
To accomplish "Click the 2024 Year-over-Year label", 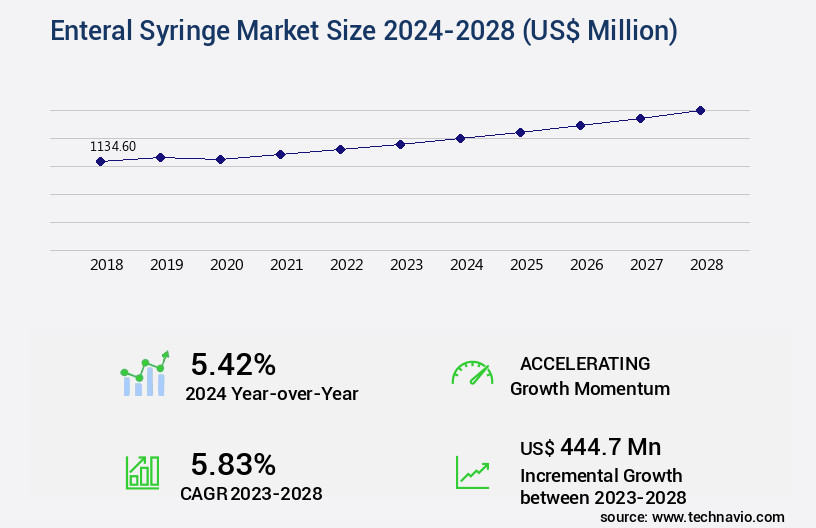I will [271, 393].
